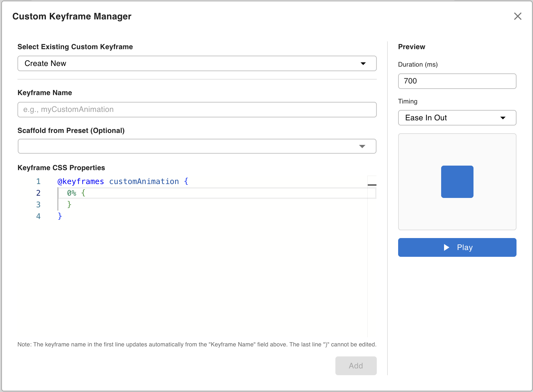Click the arrow on Scaffold preset dropdown

click(362, 147)
